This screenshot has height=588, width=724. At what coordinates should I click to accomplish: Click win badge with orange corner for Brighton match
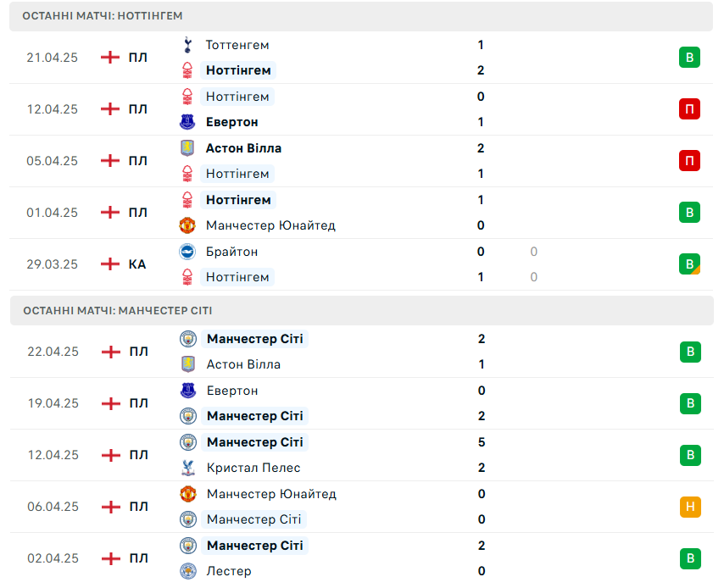[x=689, y=264]
